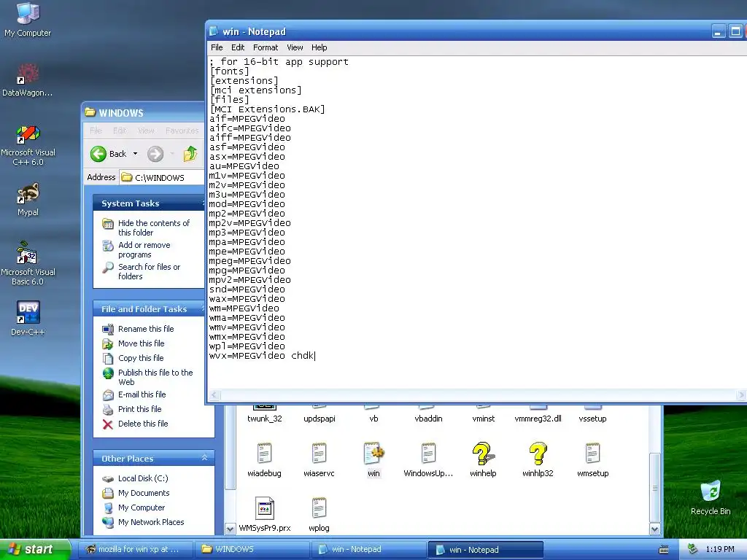Open Notepad Format menu
This screenshot has width=747, height=560.
[266, 47]
